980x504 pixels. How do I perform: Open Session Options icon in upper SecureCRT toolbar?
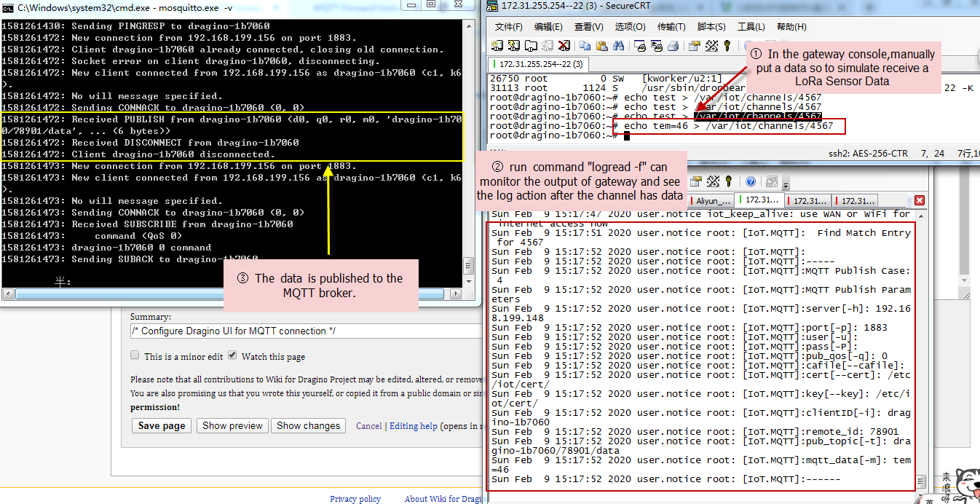click(x=695, y=46)
